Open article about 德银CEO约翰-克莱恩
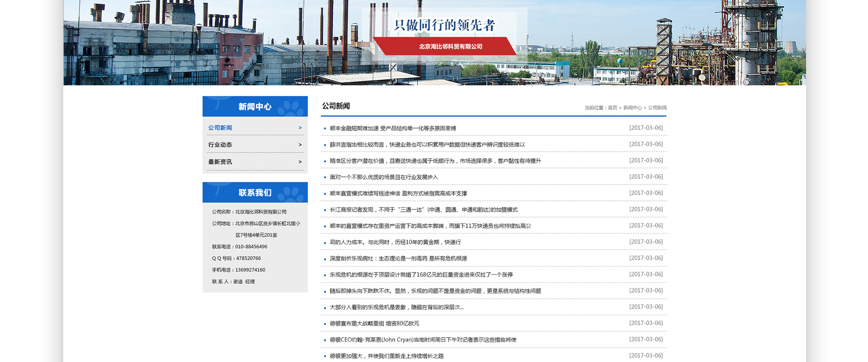This screenshot has width=868, height=362. coord(423,340)
